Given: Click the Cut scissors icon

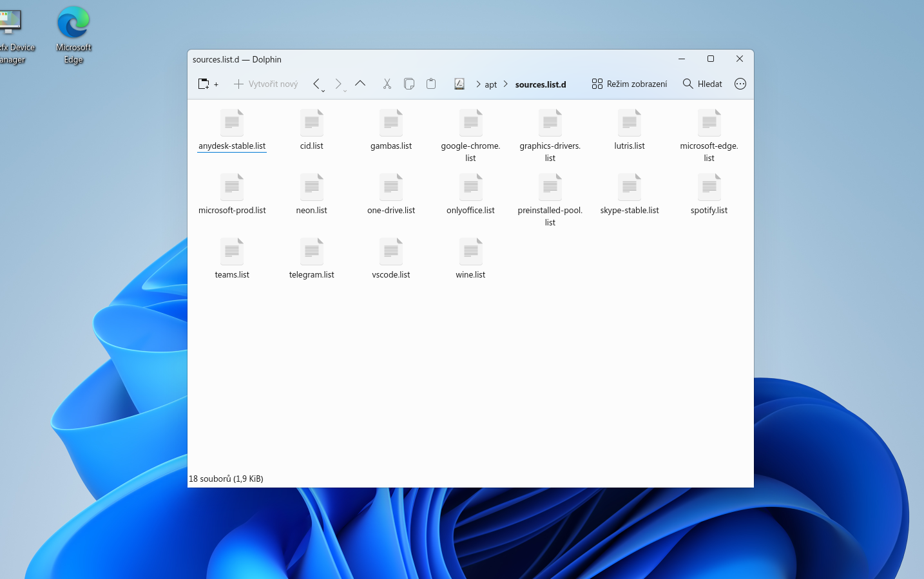Looking at the screenshot, I should [x=387, y=84].
